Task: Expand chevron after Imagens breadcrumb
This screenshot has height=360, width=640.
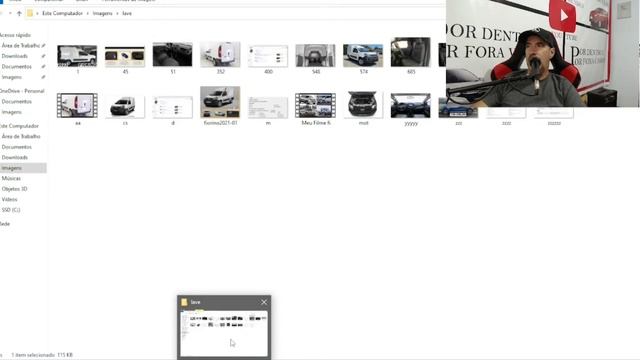Action: click(117, 13)
